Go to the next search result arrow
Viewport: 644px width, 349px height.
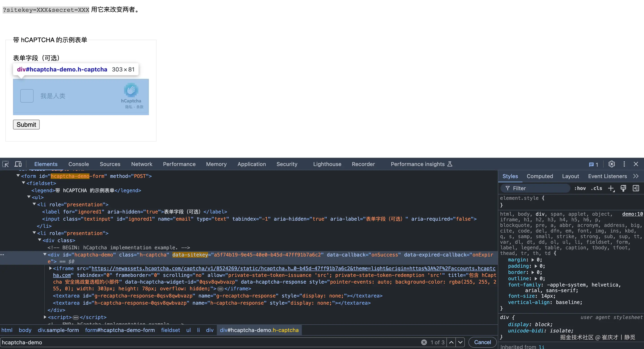click(460, 342)
